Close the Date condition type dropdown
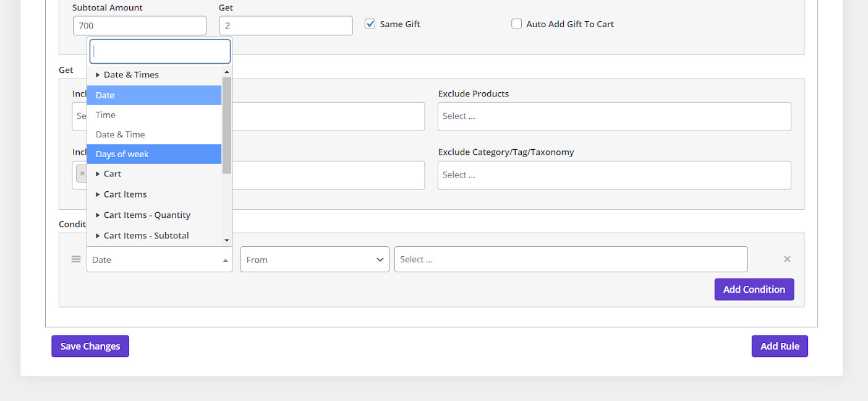This screenshot has width=868, height=401. [x=160, y=260]
